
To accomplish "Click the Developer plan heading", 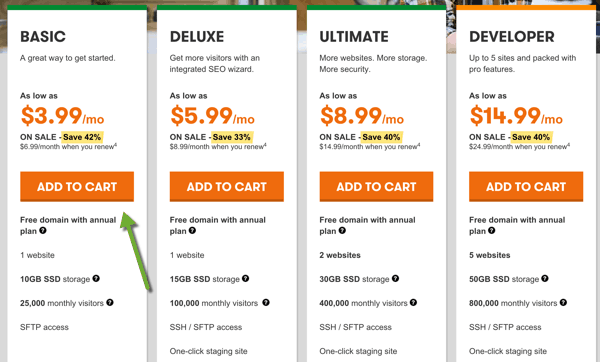I will [x=512, y=37].
